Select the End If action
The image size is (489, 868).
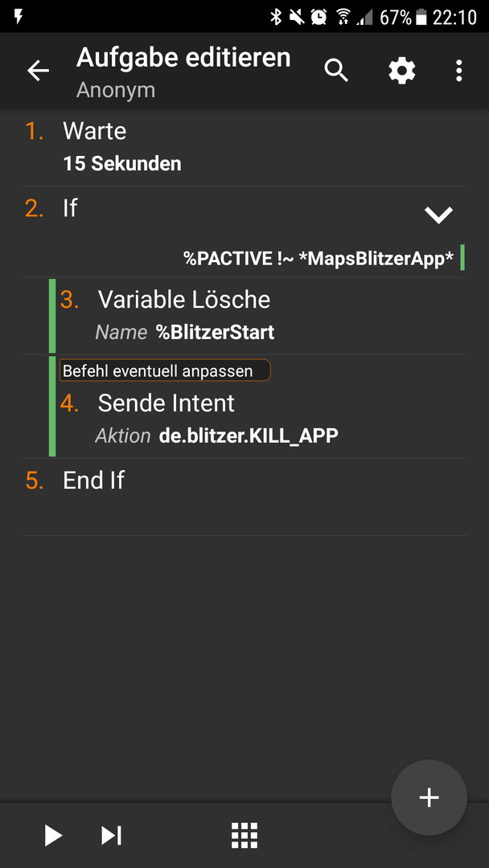[244, 497]
